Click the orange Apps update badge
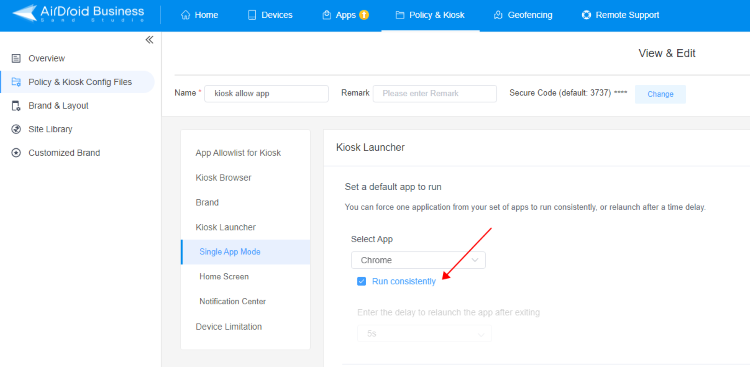Screen dimensions: 750x367 point(364,15)
